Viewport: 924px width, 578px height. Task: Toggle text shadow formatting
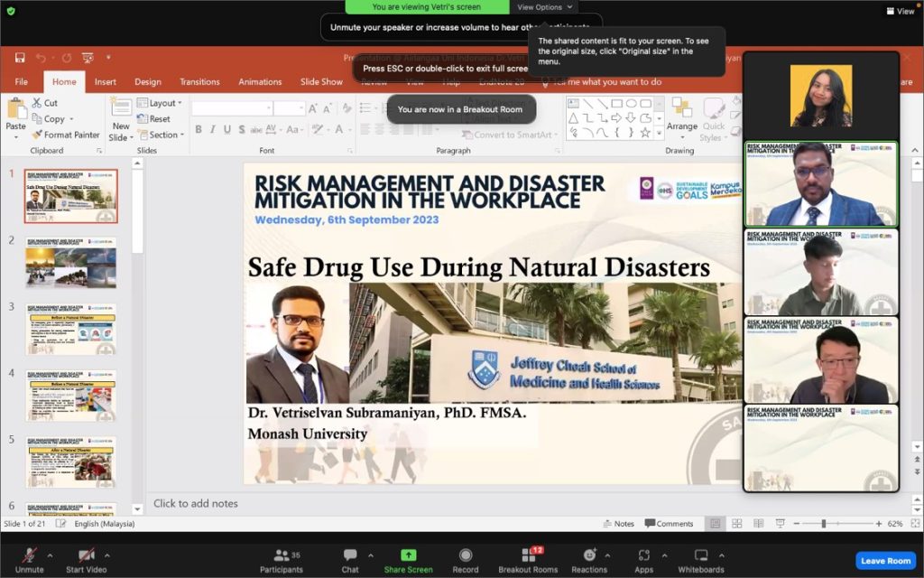coord(242,129)
